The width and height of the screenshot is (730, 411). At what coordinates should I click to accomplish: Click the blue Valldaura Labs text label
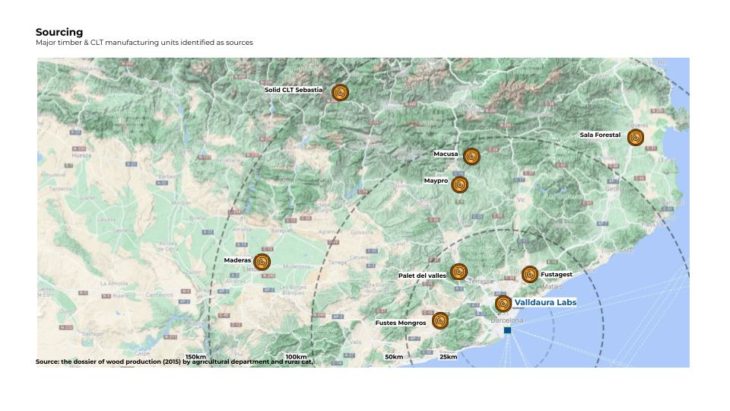[x=545, y=302]
